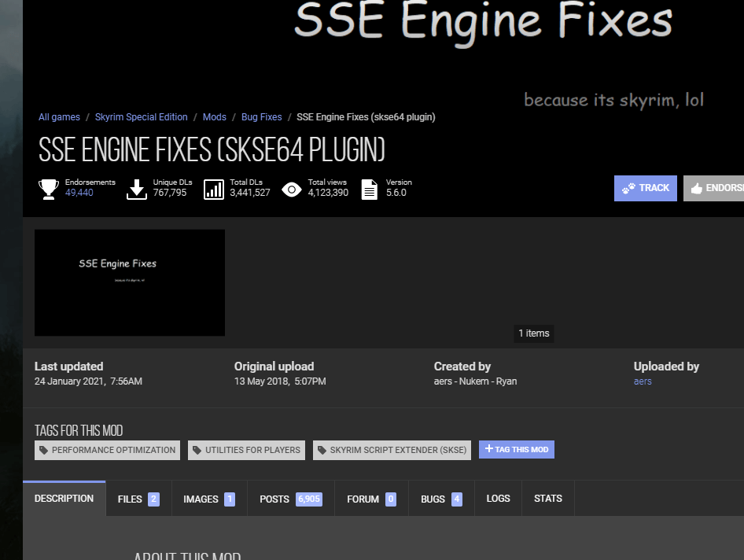Open the Files tab
744x560 pixels.
tap(138, 499)
